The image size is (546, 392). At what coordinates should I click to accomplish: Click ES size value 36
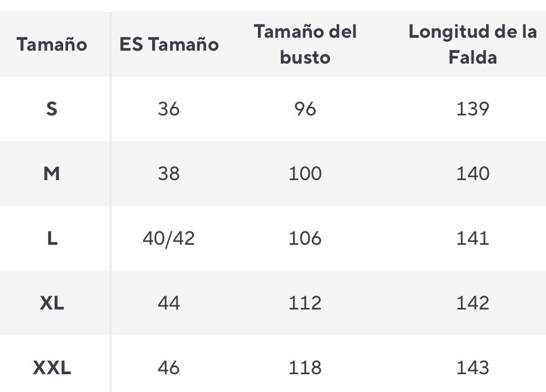[x=169, y=109]
